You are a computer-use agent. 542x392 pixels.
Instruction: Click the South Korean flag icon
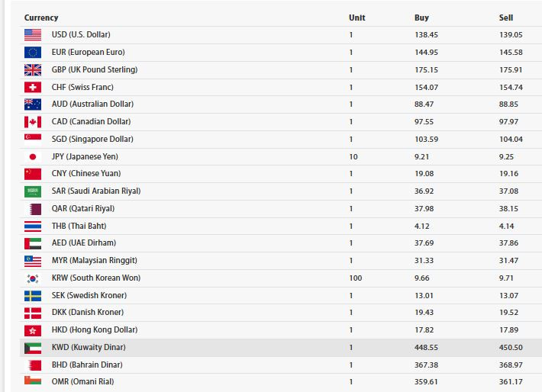33,278
